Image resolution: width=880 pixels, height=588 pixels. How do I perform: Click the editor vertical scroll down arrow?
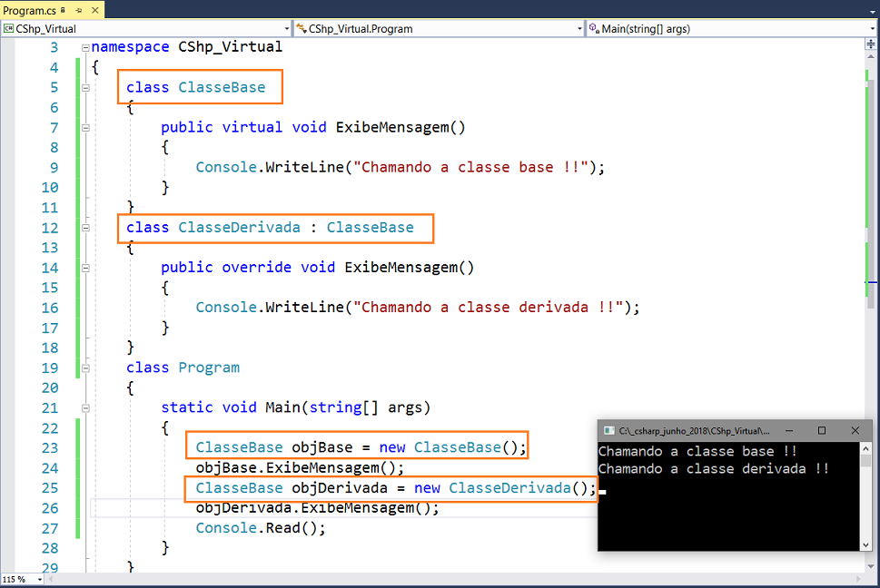coord(870,567)
